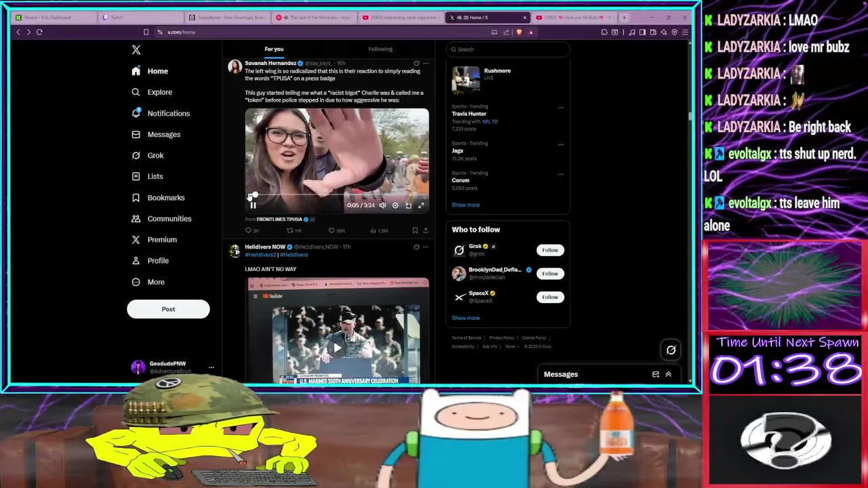
Task: Open the Explore page in sidebar
Action: (153, 92)
